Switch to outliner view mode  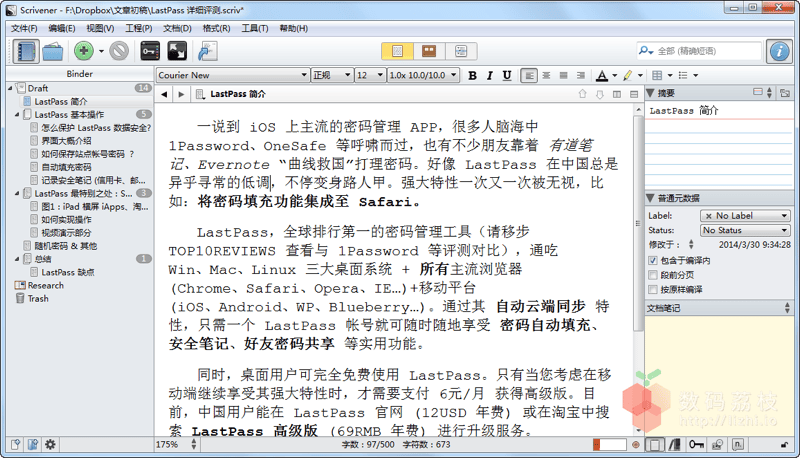[461, 51]
